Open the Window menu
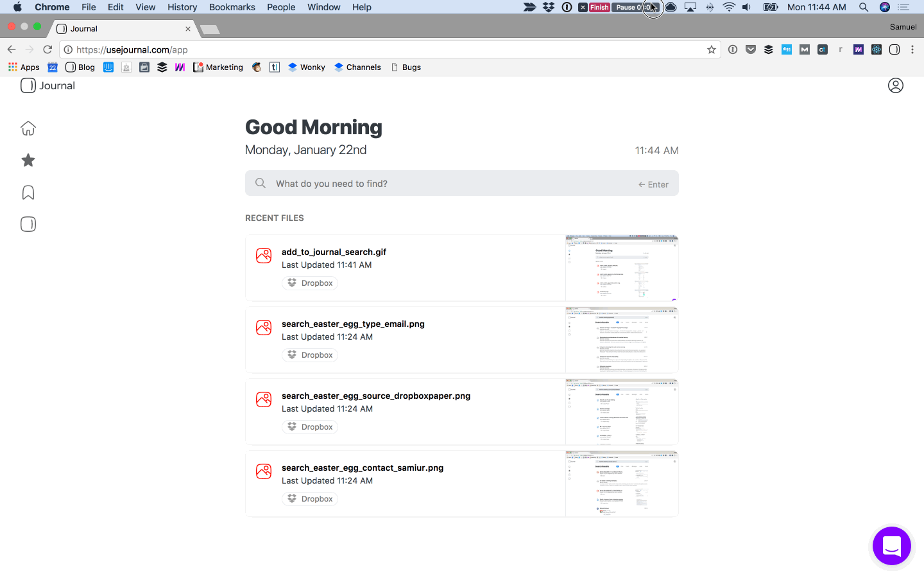The image size is (924, 578). click(x=324, y=7)
